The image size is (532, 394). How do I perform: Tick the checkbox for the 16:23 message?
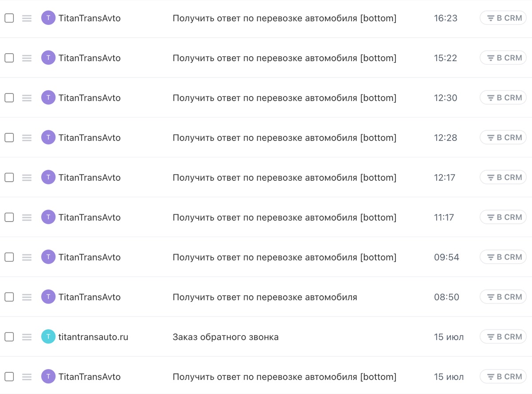[x=9, y=18]
